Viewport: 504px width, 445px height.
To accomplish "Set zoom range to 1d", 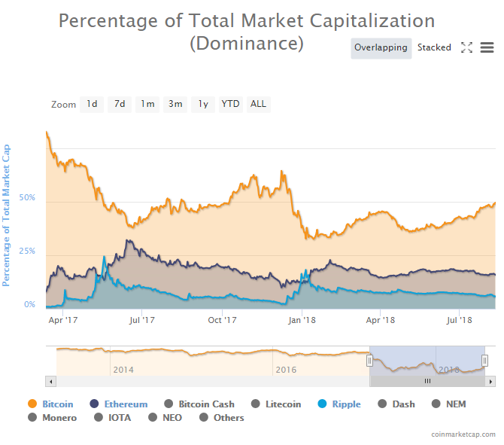I will point(92,104).
